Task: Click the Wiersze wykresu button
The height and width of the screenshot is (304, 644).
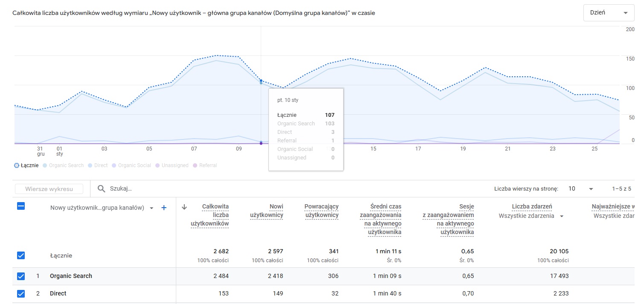Action: 49,189
